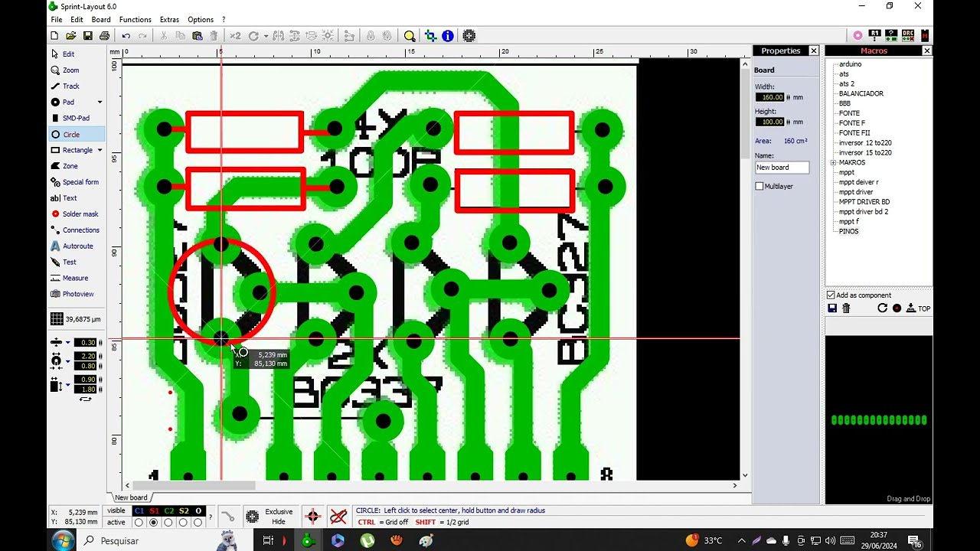This screenshot has width=980, height=551.
Task: Click the Duplicate x2 toolbar icon
Action: click(x=235, y=35)
